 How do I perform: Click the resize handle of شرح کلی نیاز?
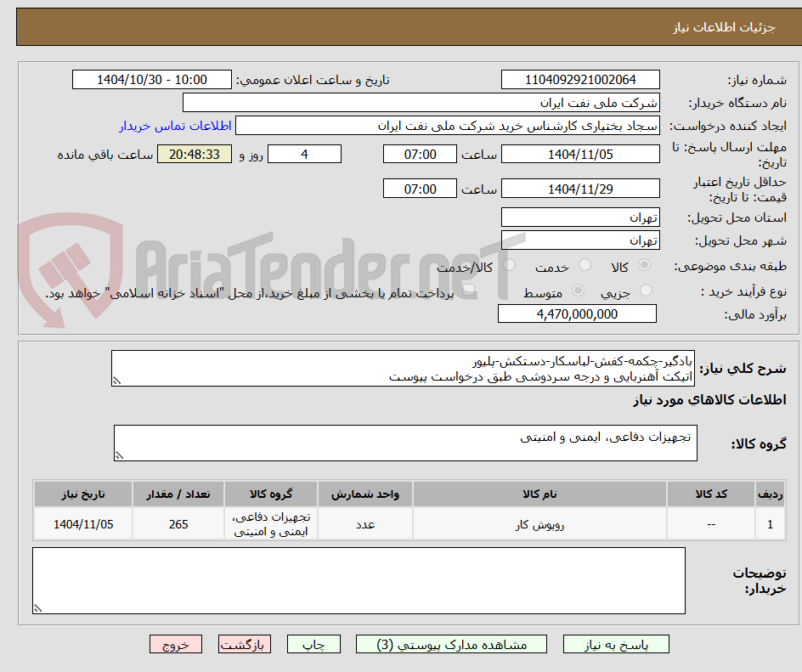[x=116, y=381]
